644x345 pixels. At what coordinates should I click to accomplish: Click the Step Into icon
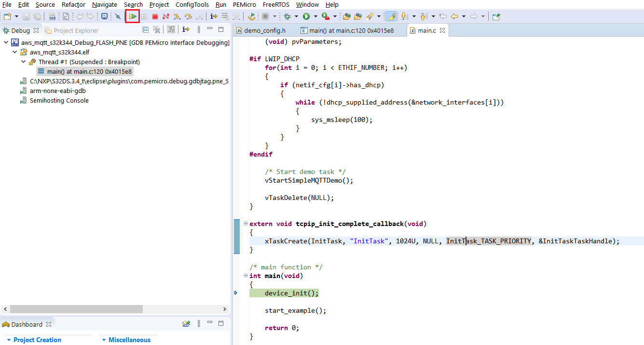pos(177,16)
